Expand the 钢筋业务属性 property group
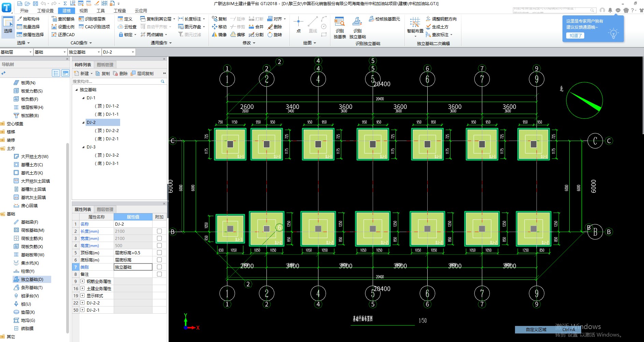The width and height of the screenshot is (644, 342). tap(83, 281)
